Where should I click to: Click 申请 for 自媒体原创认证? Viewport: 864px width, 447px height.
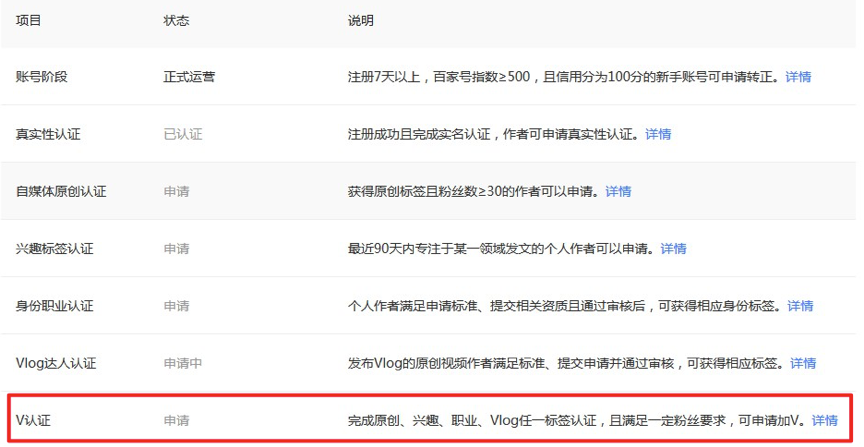[x=176, y=191]
